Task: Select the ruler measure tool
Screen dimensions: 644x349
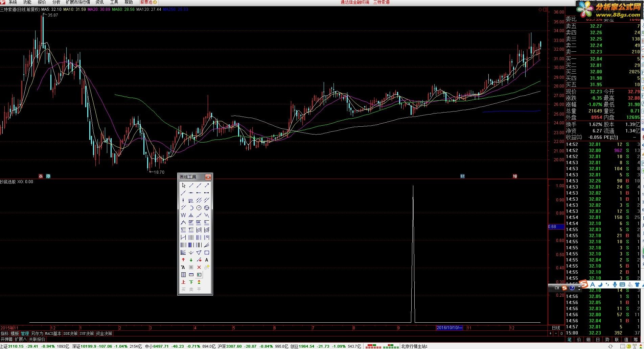Action: click(x=191, y=274)
